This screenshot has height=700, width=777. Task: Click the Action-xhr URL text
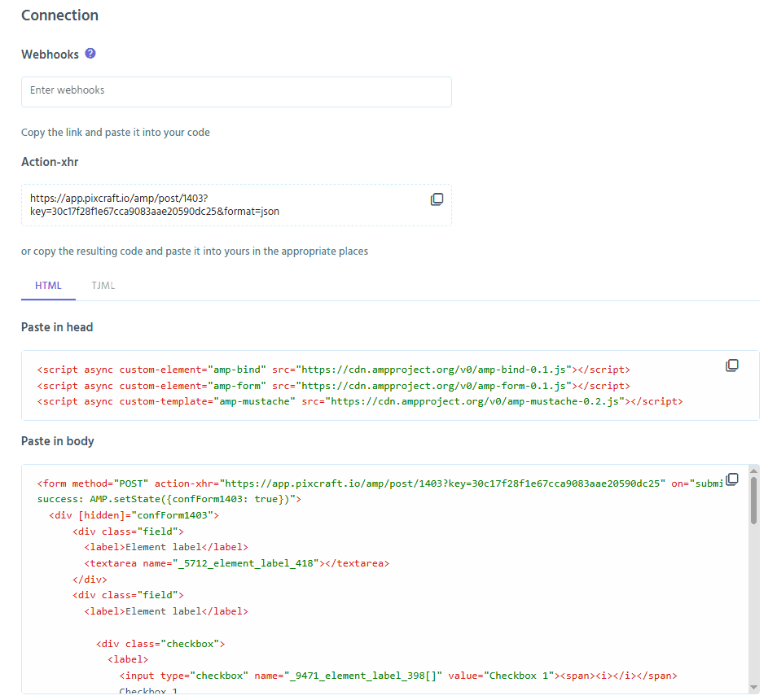pyautogui.click(x=155, y=204)
